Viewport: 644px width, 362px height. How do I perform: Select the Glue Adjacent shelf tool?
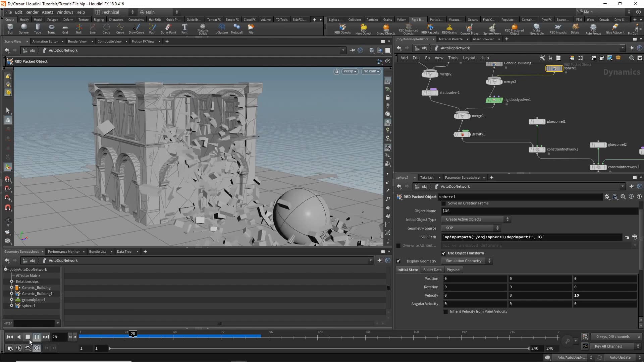click(x=616, y=28)
